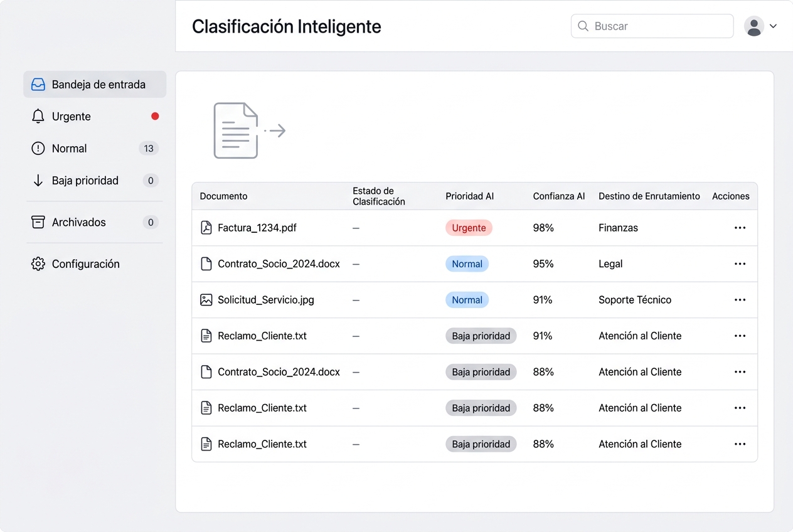Open Configuración using the gear icon
This screenshot has height=532, width=793.
38,263
